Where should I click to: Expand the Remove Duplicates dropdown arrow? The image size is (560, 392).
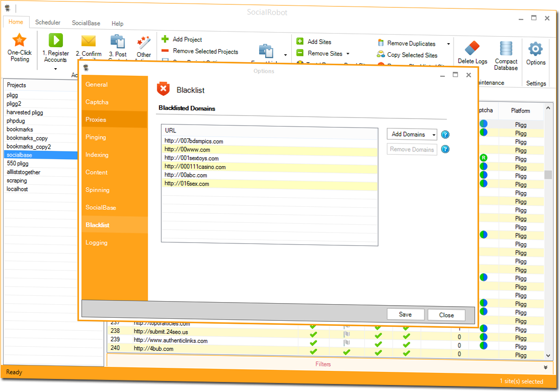[x=449, y=44]
